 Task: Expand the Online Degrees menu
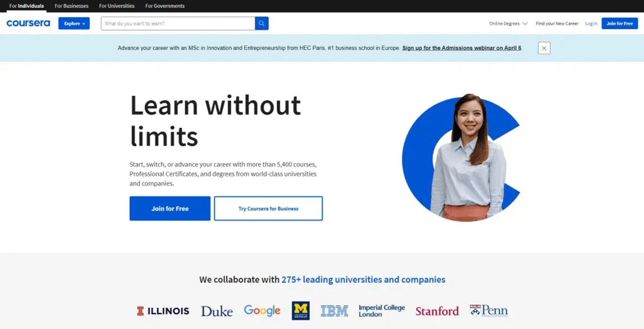point(508,23)
